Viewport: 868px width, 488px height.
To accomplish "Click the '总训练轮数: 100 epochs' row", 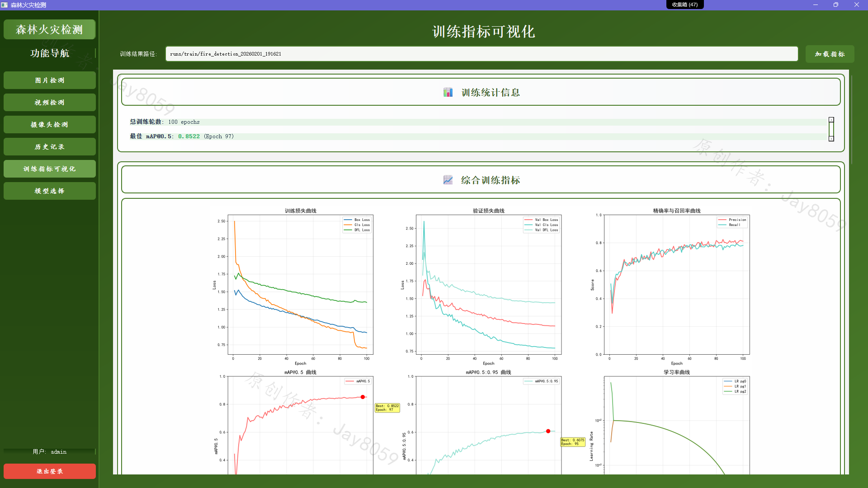I will [479, 122].
